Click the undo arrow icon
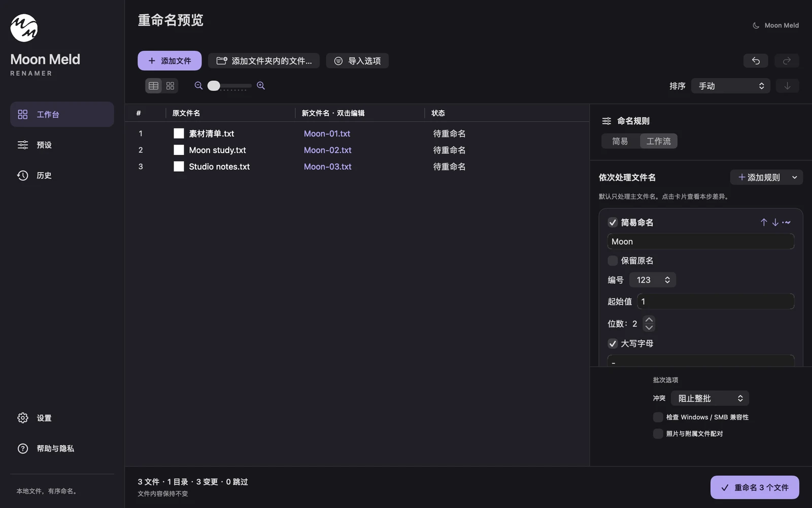 756,61
